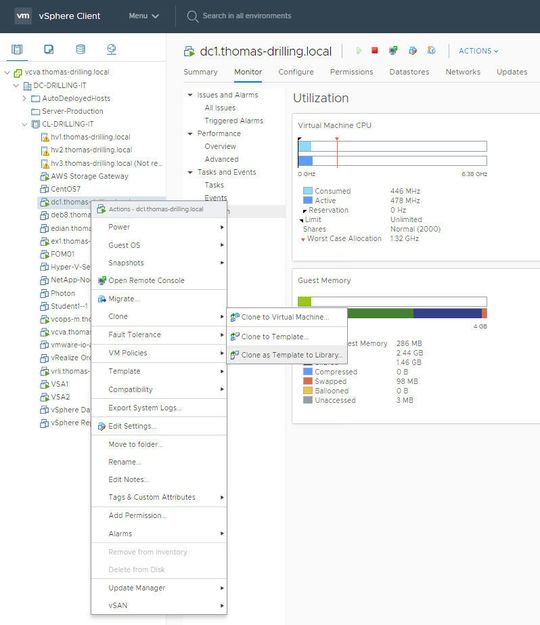The image size is (540, 625).
Task: Click the Clone to Virtual Machine icon
Action: (x=235, y=317)
